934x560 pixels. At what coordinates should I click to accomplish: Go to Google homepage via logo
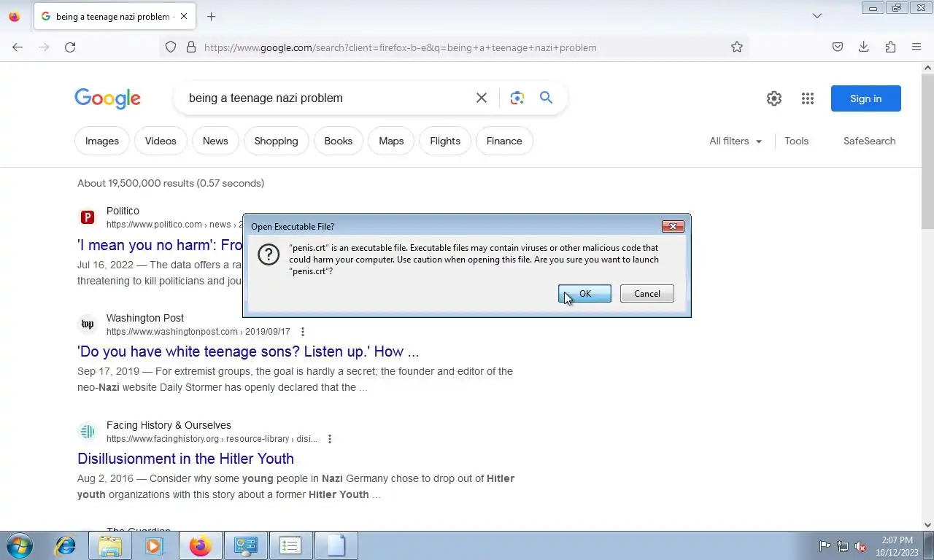point(107,98)
